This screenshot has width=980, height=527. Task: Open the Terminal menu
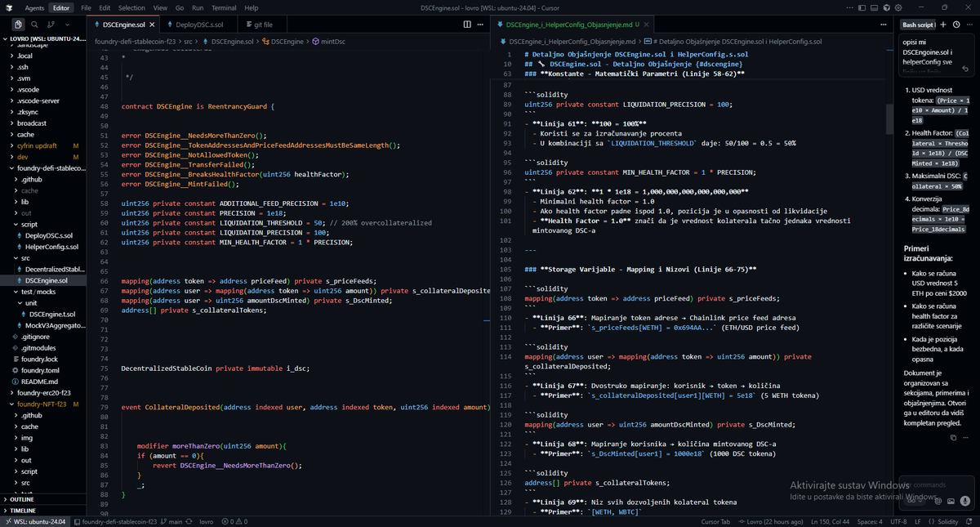(224, 7)
